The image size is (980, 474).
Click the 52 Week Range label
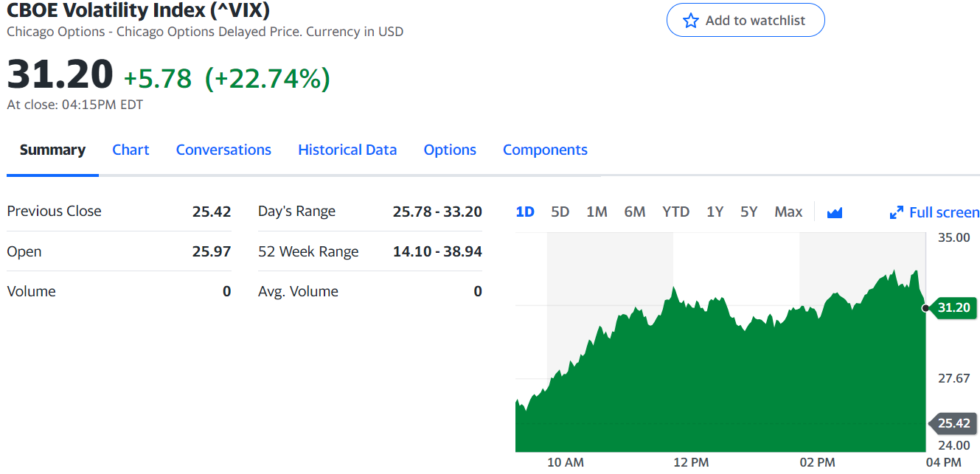[x=308, y=251]
